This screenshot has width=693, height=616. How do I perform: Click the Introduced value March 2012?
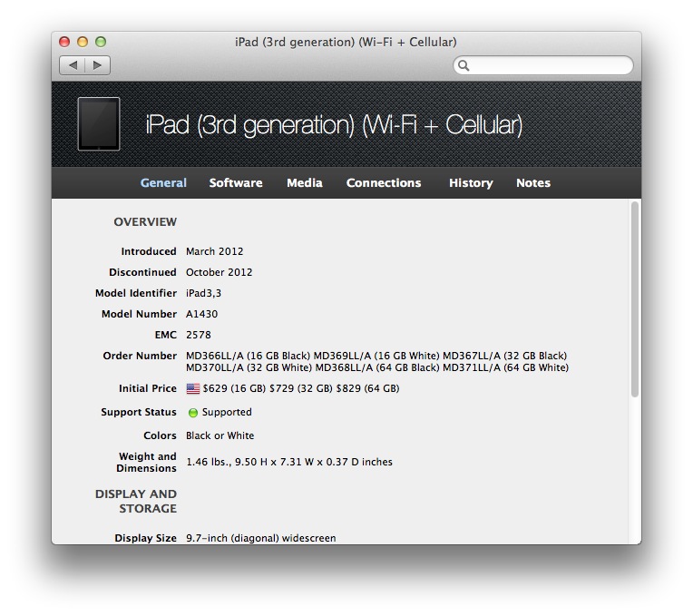(214, 251)
